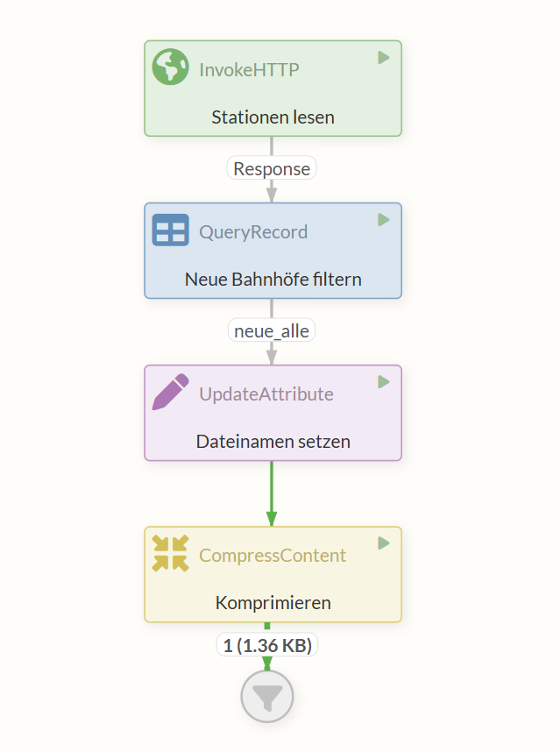Click the 1 (1.36 KB) queue badge
This screenshot has height=752, width=560.
(x=266, y=644)
